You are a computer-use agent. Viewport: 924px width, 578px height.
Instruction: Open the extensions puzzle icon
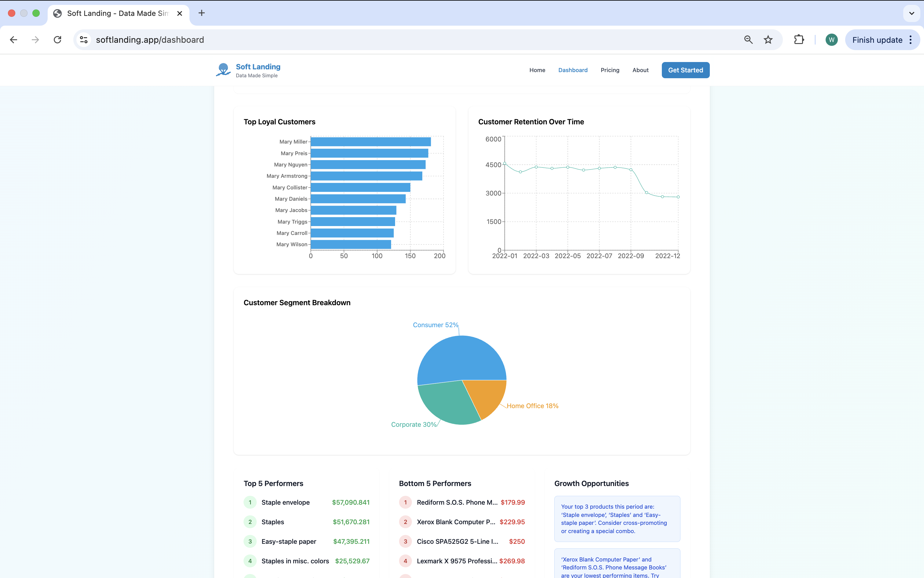(799, 40)
